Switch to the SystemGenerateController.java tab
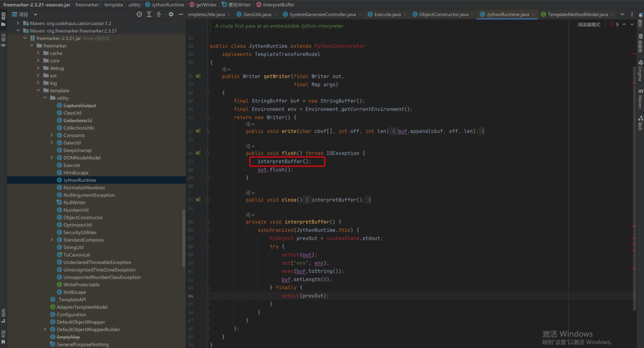 coord(323,14)
